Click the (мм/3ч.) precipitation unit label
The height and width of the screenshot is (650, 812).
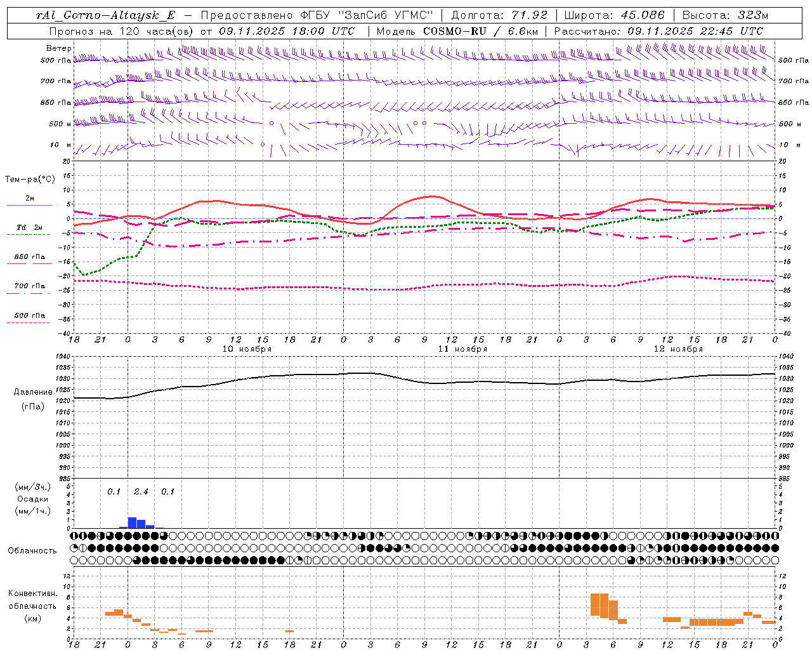click(x=33, y=487)
